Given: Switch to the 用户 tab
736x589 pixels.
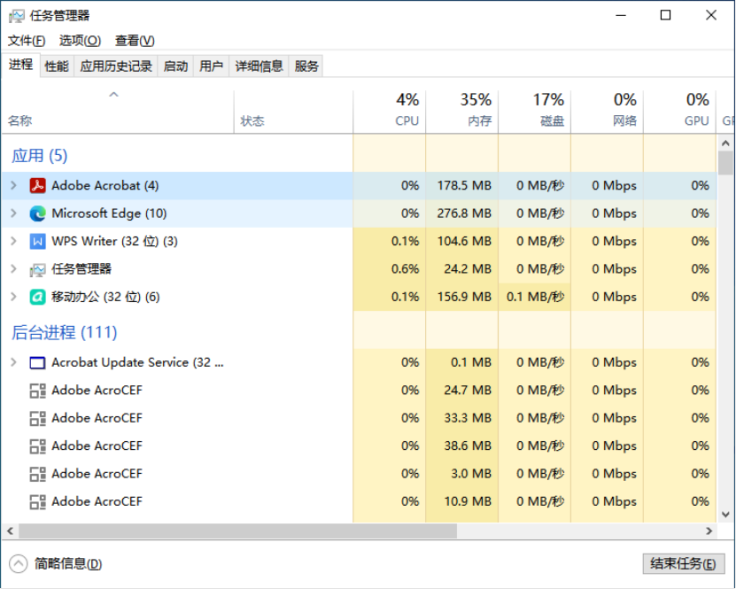Looking at the screenshot, I should point(211,66).
